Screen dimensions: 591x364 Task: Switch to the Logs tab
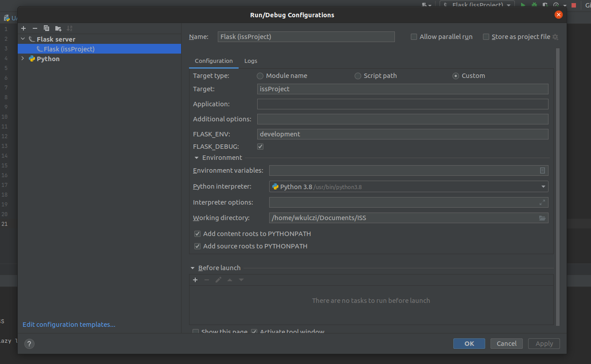pos(251,61)
